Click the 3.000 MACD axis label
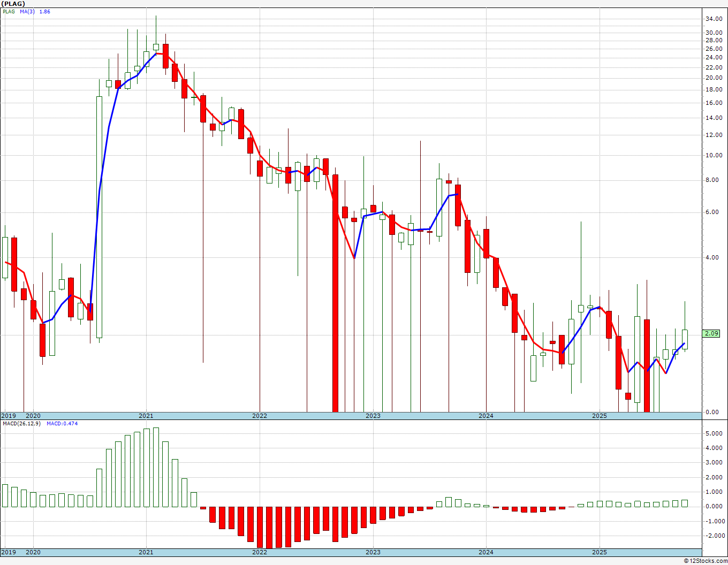Image resolution: width=728 pixels, height=565 pixels. click(714, 463)
